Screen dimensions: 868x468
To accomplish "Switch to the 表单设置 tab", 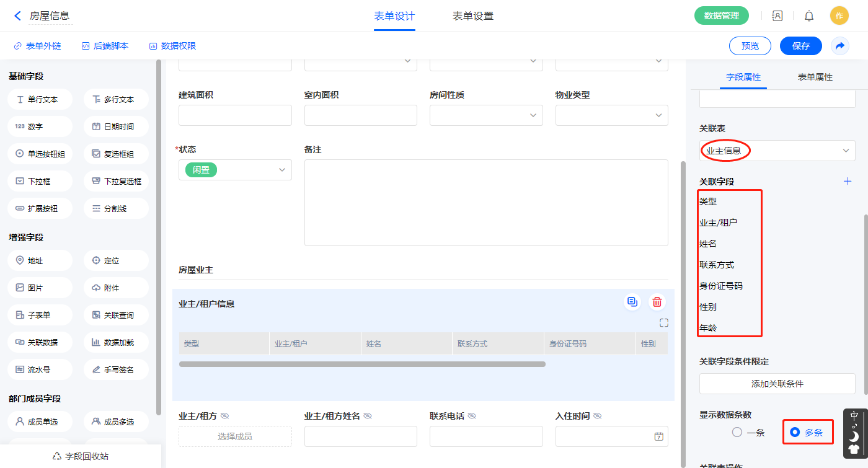I will 472,16.
